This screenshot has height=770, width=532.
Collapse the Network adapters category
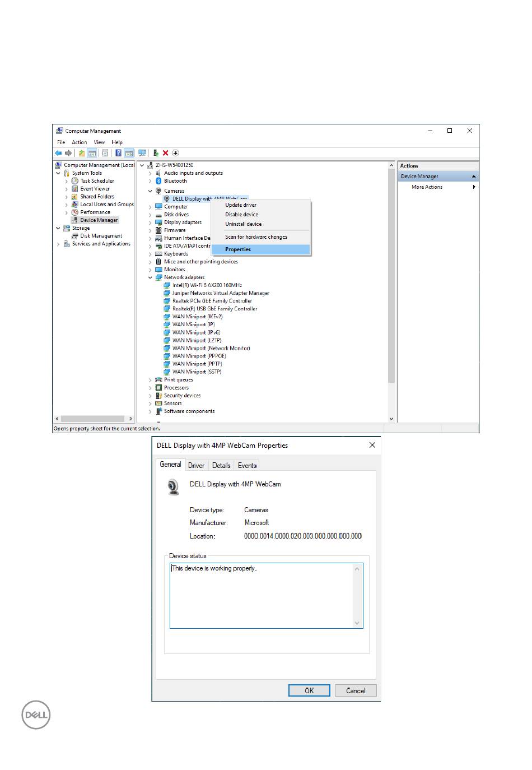tap(150, 277)
